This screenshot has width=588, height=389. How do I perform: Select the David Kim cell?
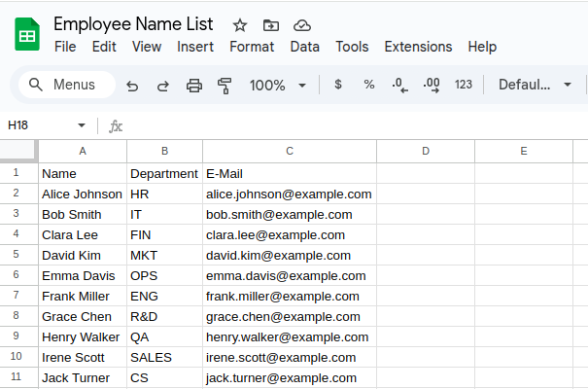83,255
